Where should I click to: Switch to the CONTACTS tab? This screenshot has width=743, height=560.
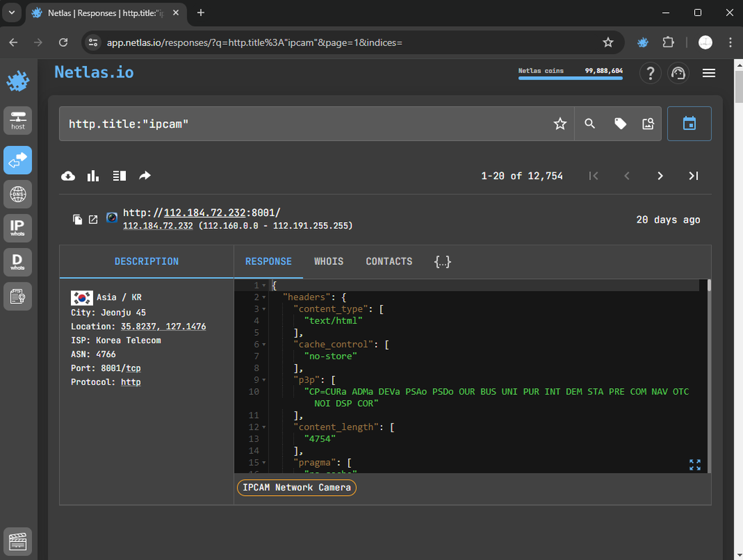(x=389, y=262)
